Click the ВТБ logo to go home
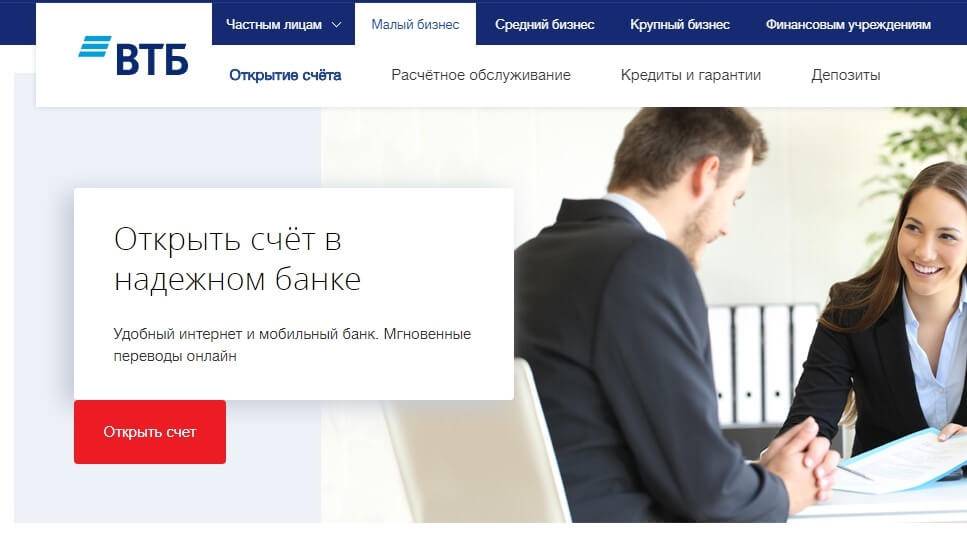967x558 pixels. coord(133,55)
